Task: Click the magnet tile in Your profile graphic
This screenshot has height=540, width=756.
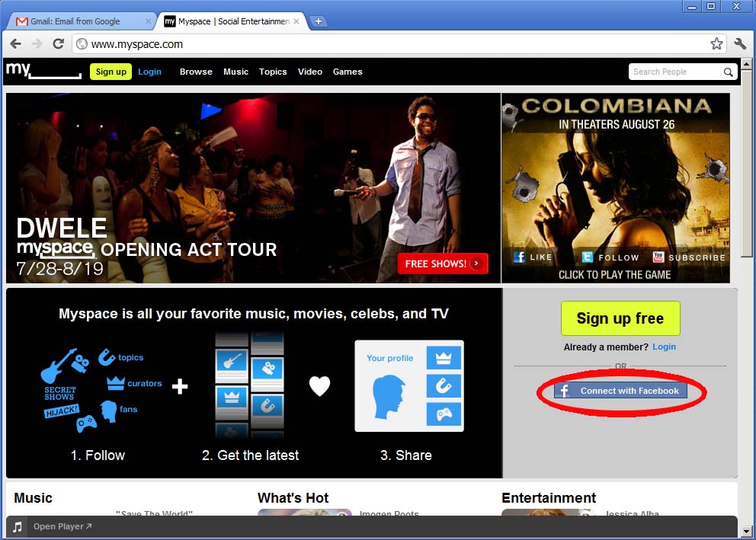Action: [x=444, y=386]
